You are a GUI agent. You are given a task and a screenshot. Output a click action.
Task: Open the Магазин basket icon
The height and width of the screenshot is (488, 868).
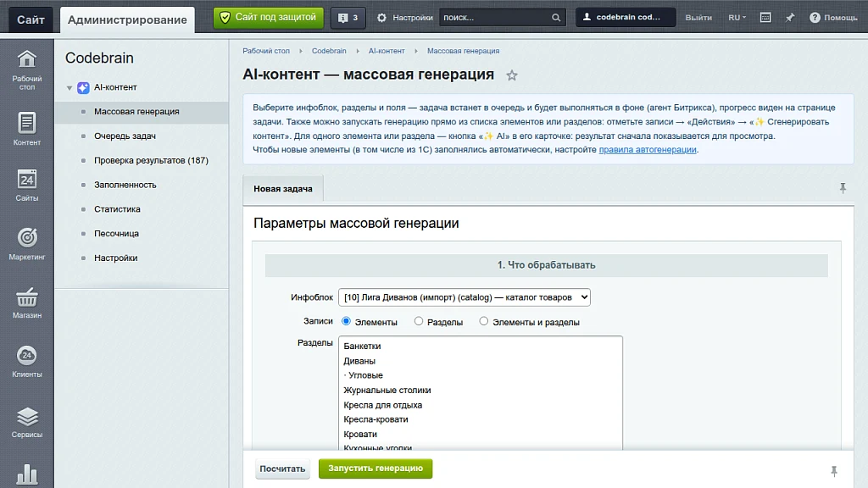tap(26, 303)
